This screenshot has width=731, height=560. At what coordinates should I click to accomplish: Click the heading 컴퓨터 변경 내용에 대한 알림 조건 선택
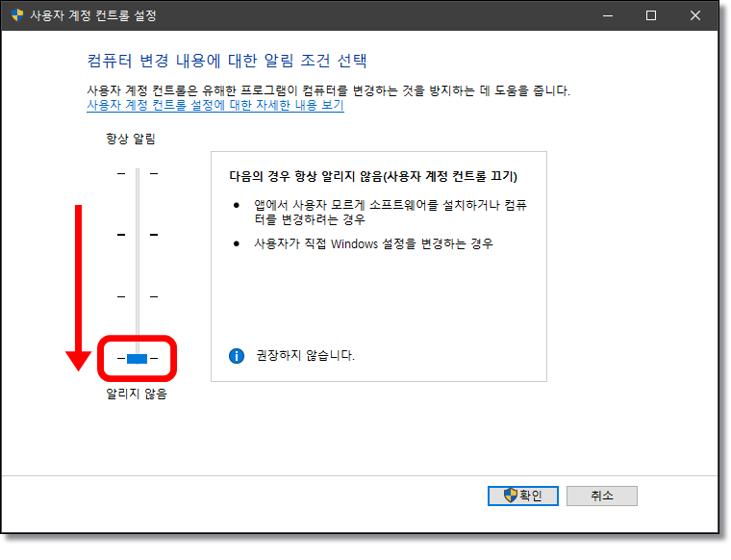coord(227,61)
